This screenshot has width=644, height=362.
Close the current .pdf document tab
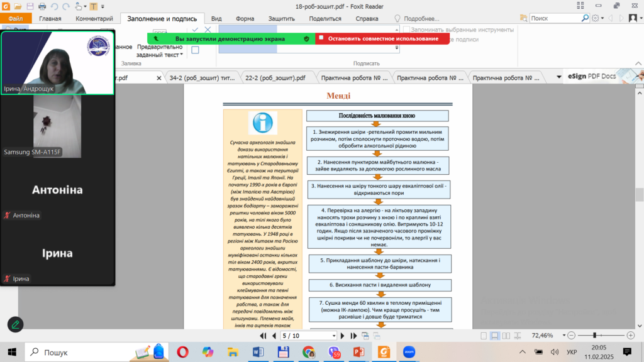click(x=159, y=77)
